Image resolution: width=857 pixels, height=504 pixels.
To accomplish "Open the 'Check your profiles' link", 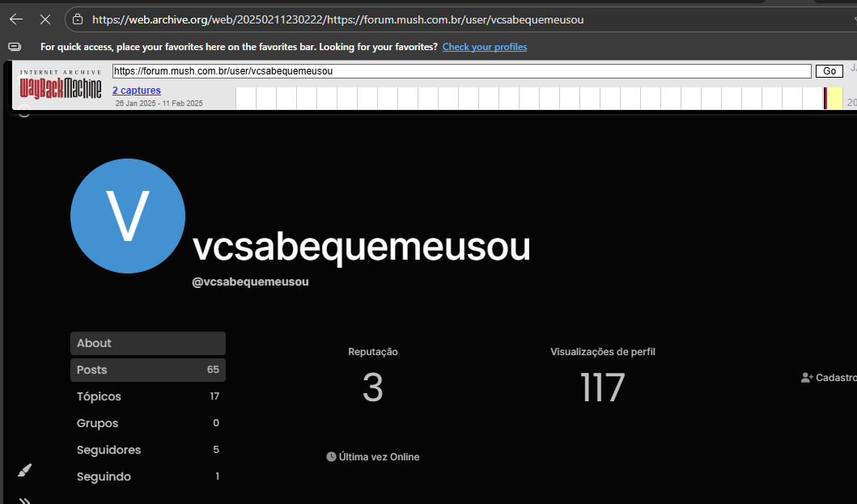I will 484,47.
